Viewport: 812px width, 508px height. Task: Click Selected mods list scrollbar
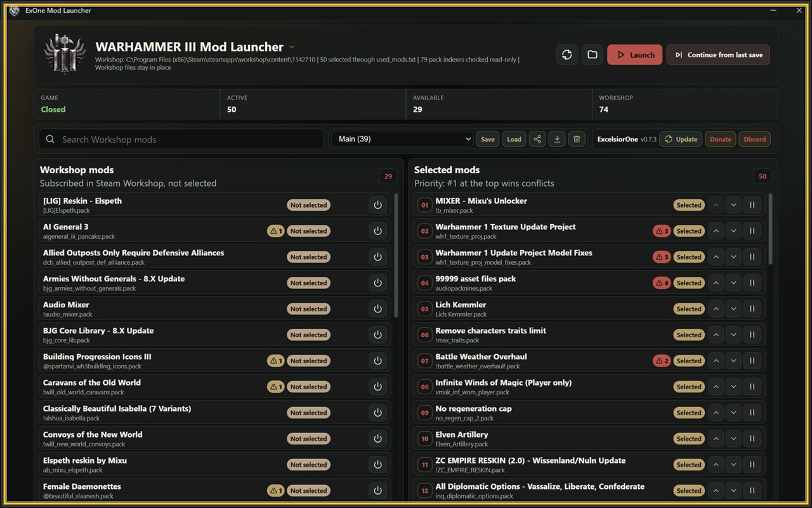click(771, 229)
